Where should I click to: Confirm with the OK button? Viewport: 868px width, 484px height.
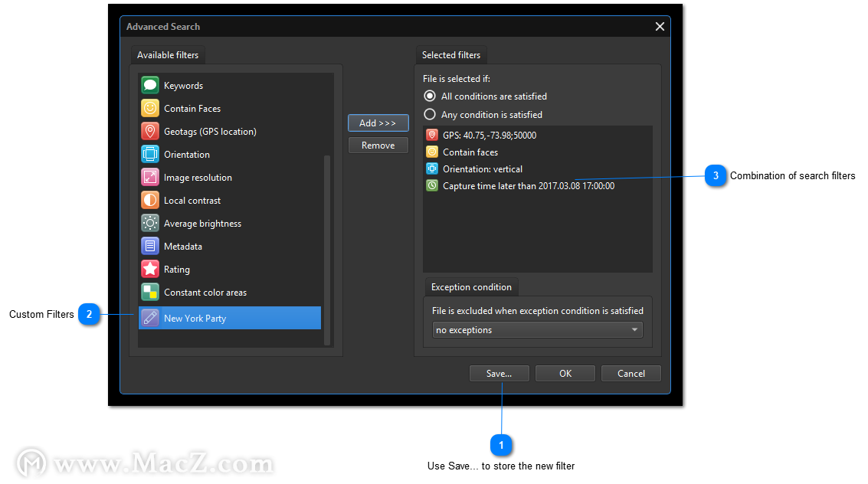tap(565, 374)
